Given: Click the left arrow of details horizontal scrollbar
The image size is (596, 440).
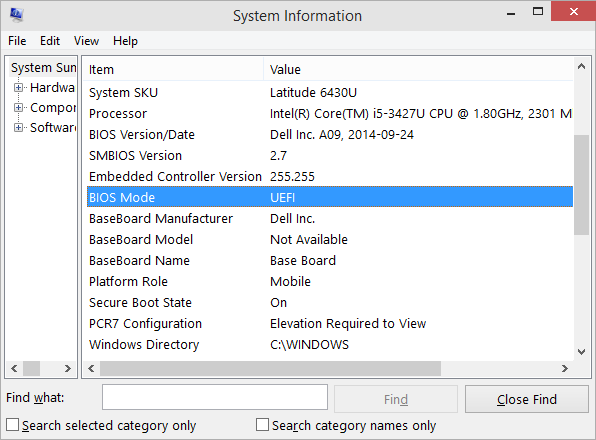Looking at the screenshot, I should click(91, 368).
